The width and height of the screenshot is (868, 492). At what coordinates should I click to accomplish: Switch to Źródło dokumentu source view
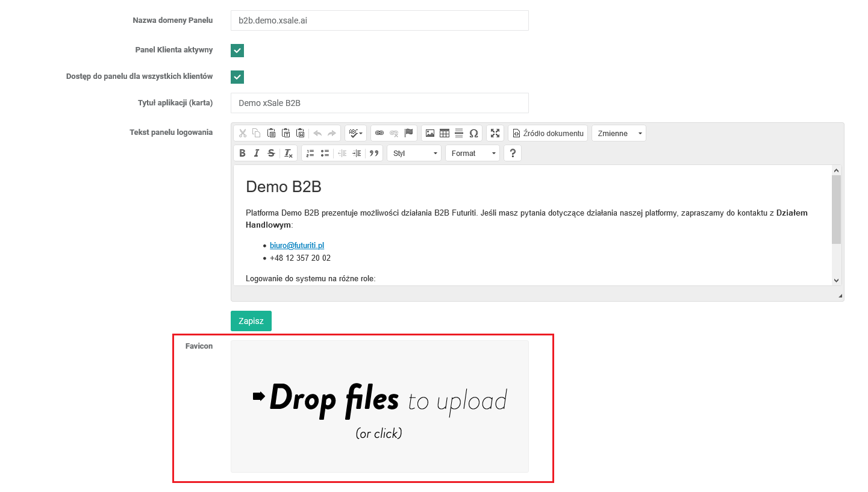[548, 133]
